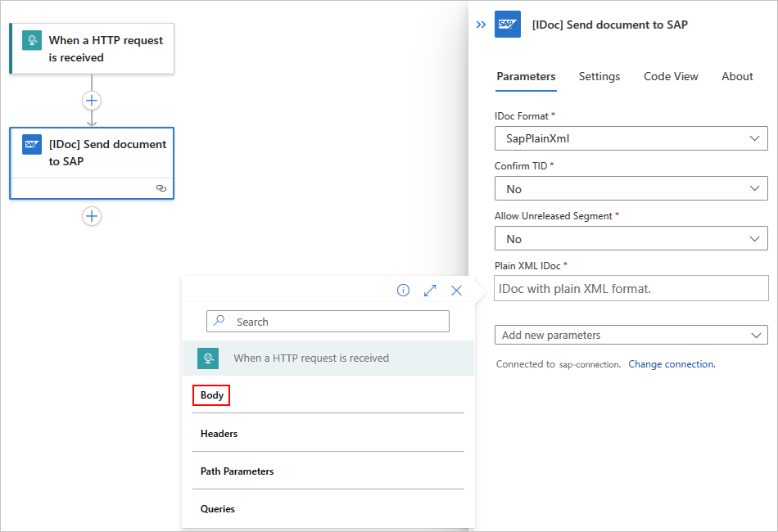Switch to the Code View tab
This screenshot has height=532, width=778.
click(x=671, y=76)
